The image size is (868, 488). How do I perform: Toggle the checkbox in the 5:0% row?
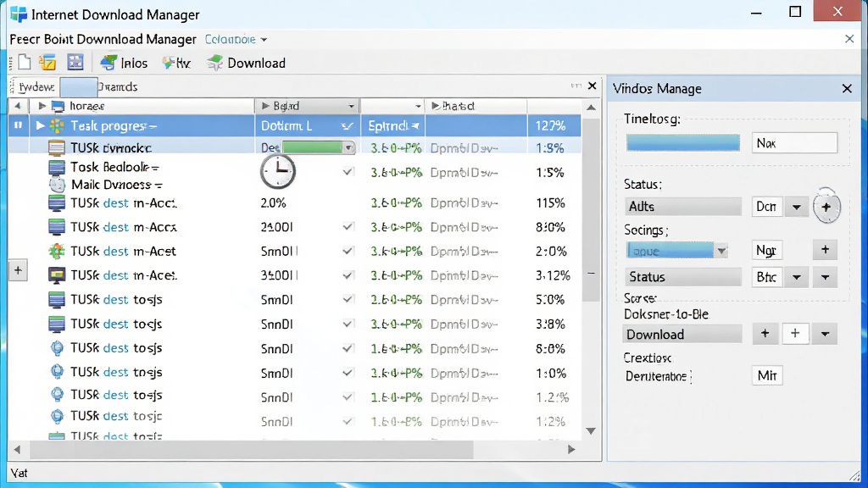pos(348,299)
